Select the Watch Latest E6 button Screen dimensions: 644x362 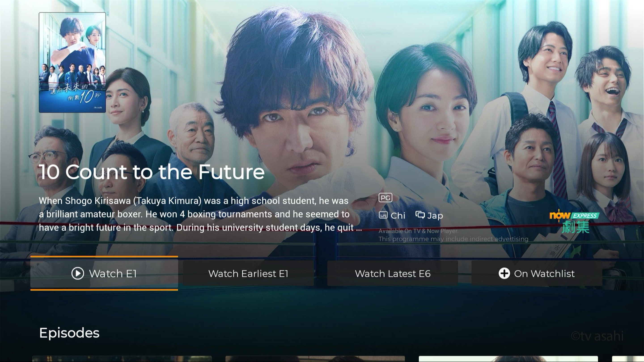tap(392, 273)
